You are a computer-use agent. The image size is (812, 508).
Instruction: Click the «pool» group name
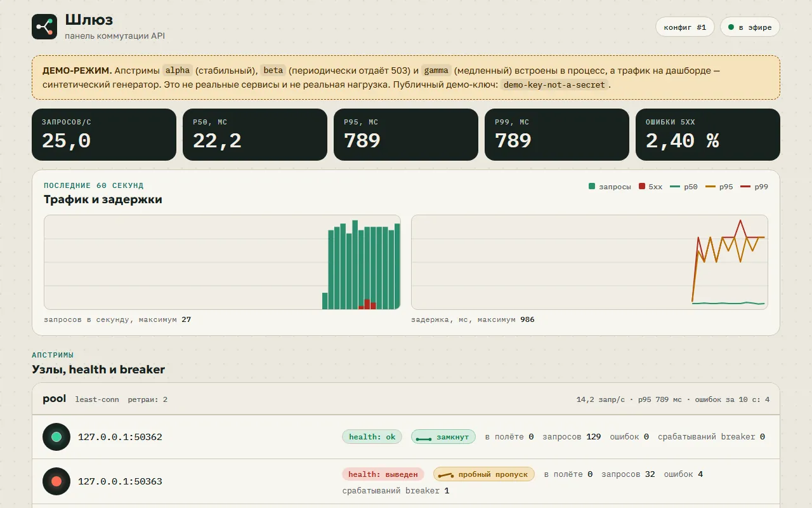click(x=55, y=399)
